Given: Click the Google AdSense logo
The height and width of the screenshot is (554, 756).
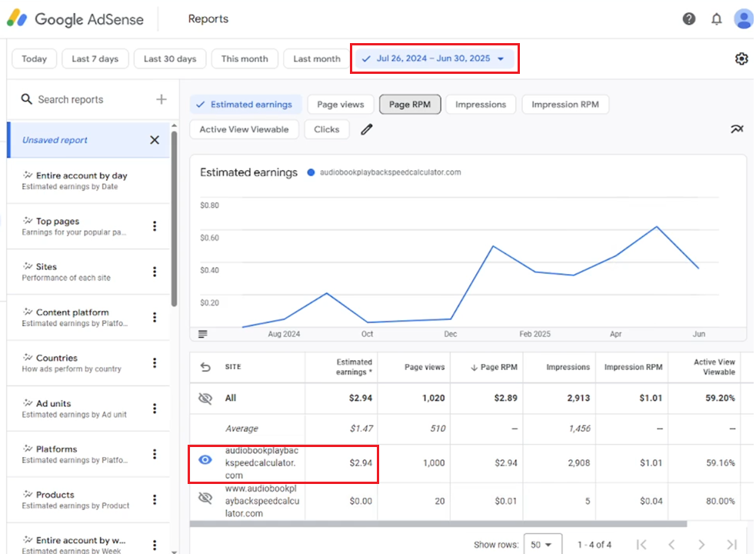Looking at the screenshot, I should coord(75,18).
